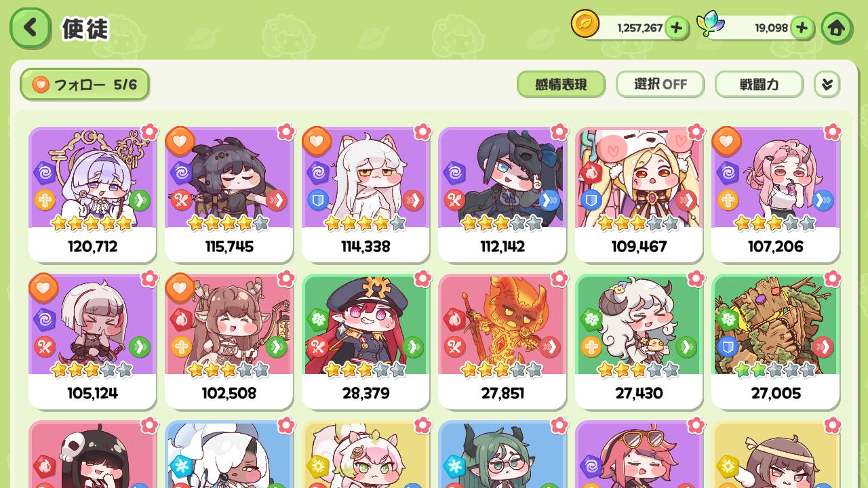Tap flower badge on 120,712 character card
Image resolution: width=868 pixels, height=488 pixels.
click(x=149, y=131)
